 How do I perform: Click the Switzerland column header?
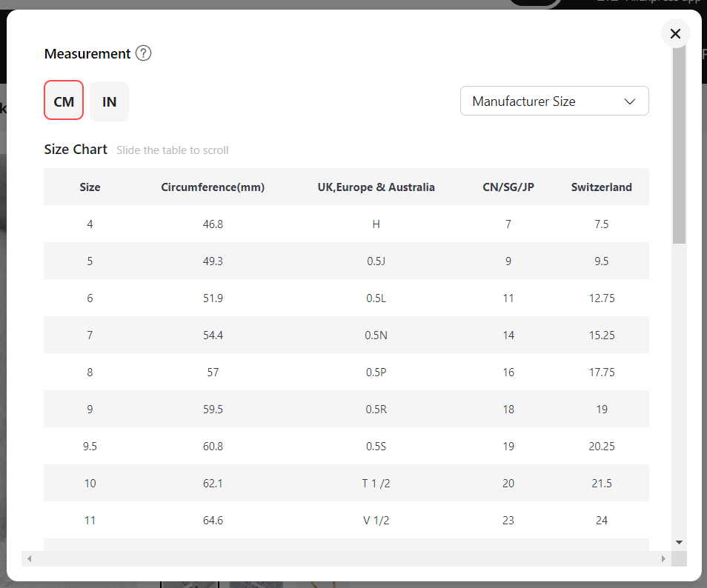tap(602, 187)
